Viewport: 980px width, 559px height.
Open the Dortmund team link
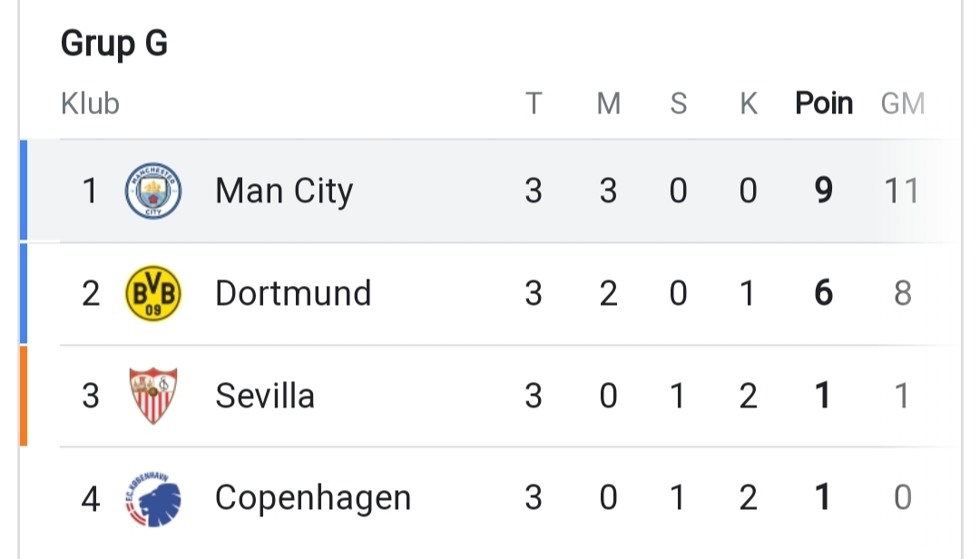293,293
